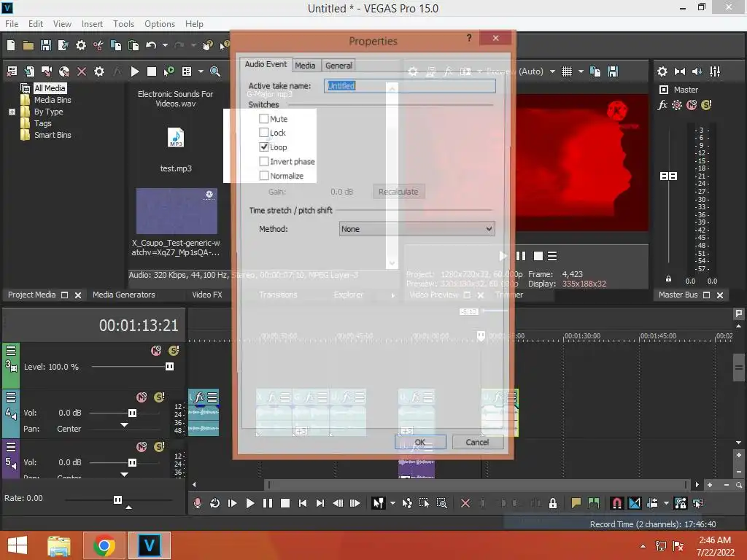Image resolution: width=747 pixels, height=560 pixels.
Task: Save the project with the floppy disk icon
Action: 46,45
